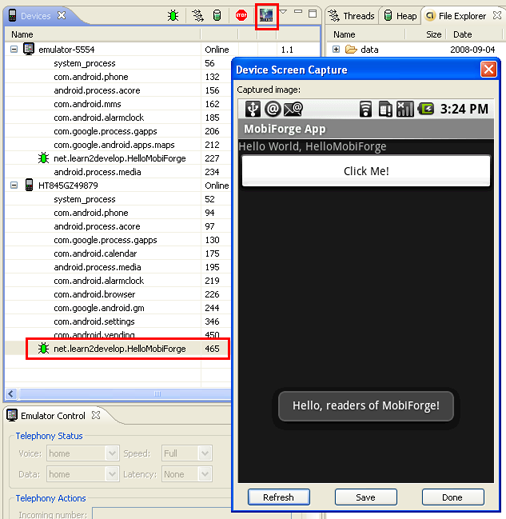Select the com.google.android.apps.maps process
This screenshot has width=506, height=519.
tap(114, 145)
